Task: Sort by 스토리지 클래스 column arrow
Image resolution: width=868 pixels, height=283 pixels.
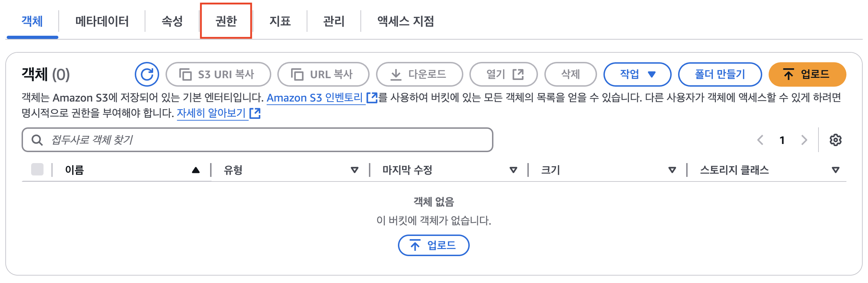Action: (835, 170)
